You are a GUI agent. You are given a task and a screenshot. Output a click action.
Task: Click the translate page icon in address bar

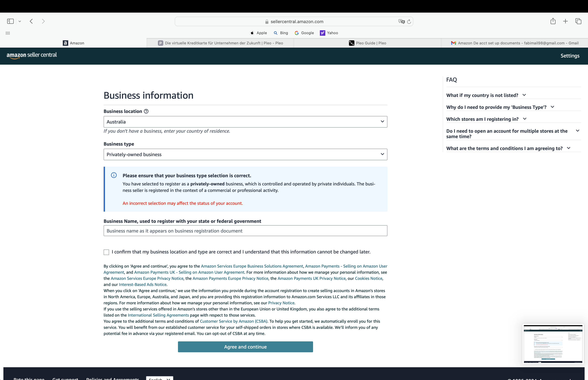402,21
